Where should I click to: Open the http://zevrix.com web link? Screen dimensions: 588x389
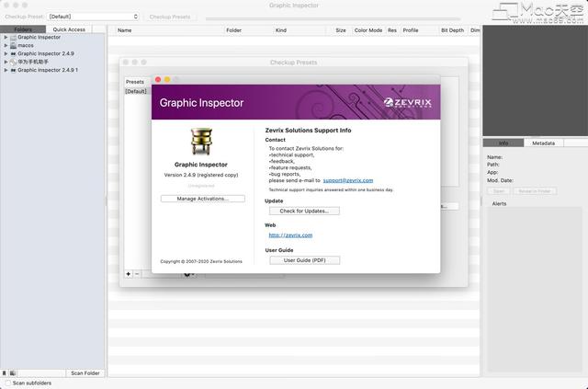[x=290, y=235]
